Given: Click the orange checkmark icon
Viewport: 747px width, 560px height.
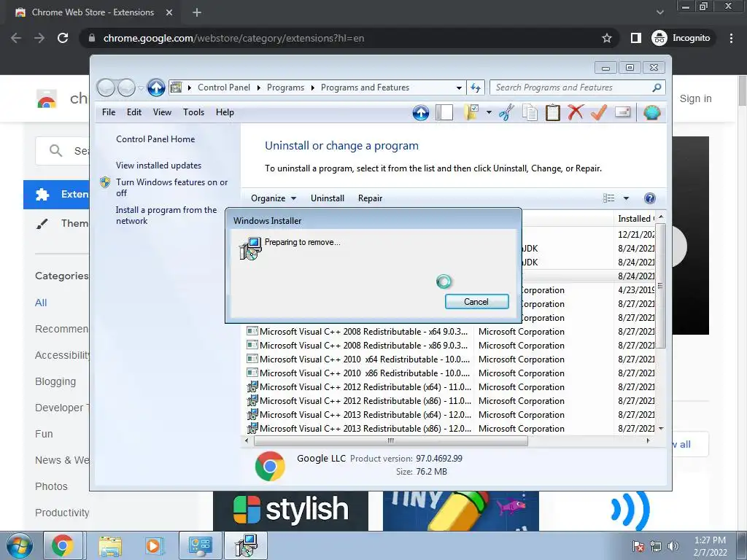Looking at the screenshot, I should tap(598, 113).
